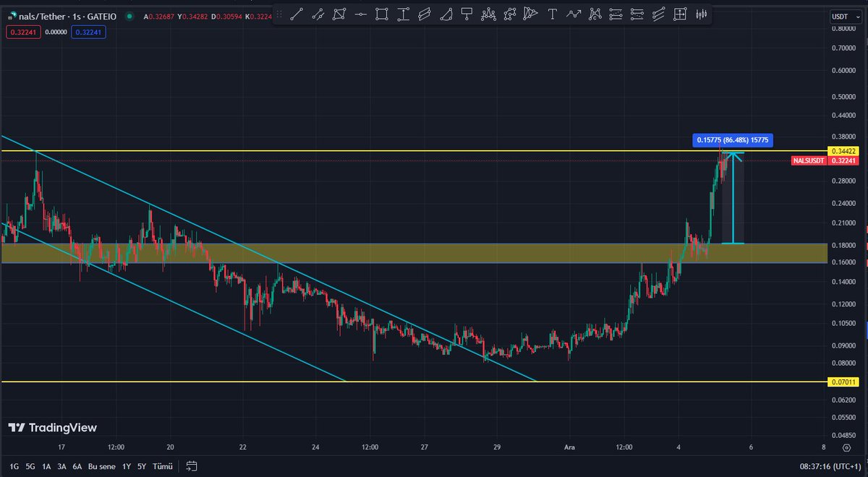
Task: Click the 27 date label on time axis
Action: (425, 448)
